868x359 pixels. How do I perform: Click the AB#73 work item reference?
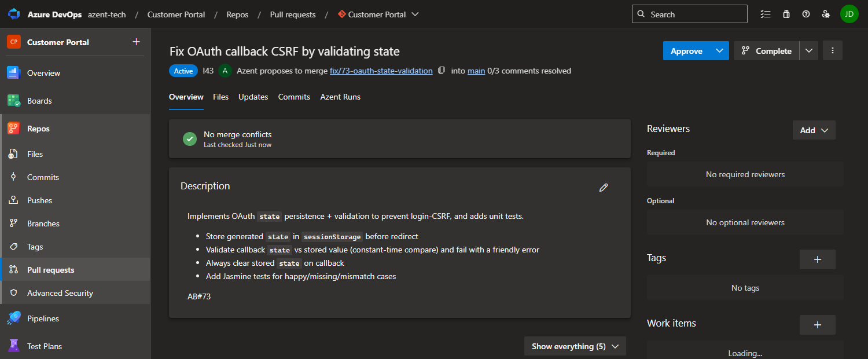pos(199,296)
